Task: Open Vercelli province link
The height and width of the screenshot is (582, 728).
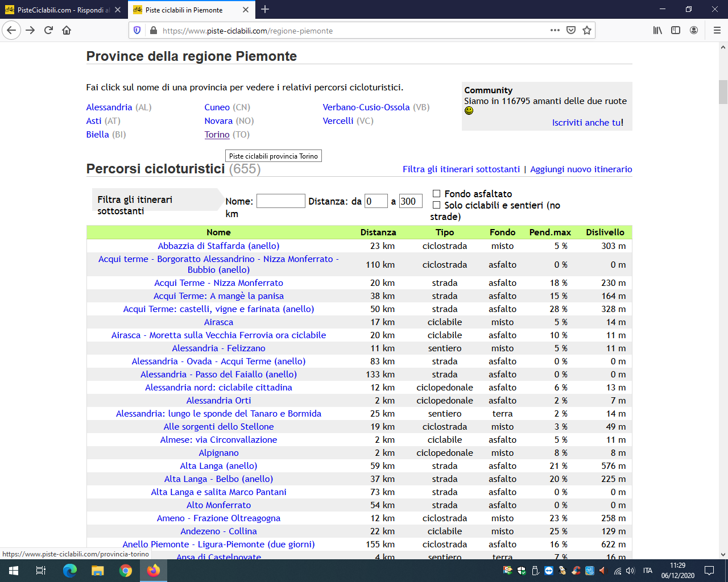Action: click(338, 121)
